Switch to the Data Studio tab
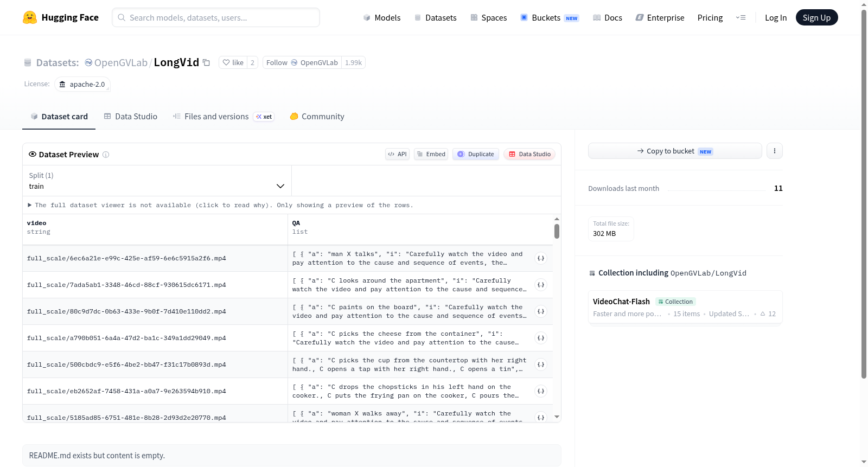This screenshot has width=868, height=467. coord(131,117)
